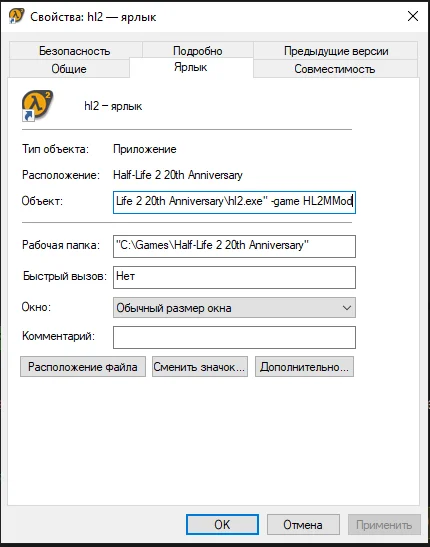Open the Сменить значок dialog
Viewport: 430px width, 547px height.
coord(200,367)
